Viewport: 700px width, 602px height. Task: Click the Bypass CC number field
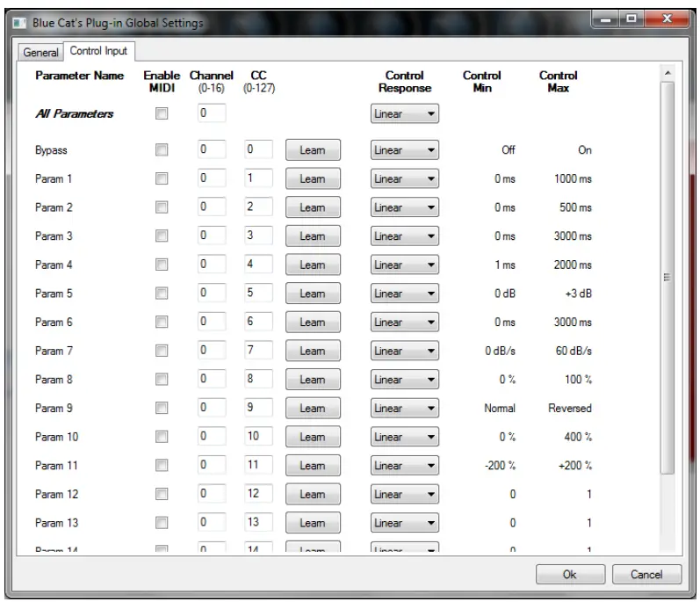258,149
